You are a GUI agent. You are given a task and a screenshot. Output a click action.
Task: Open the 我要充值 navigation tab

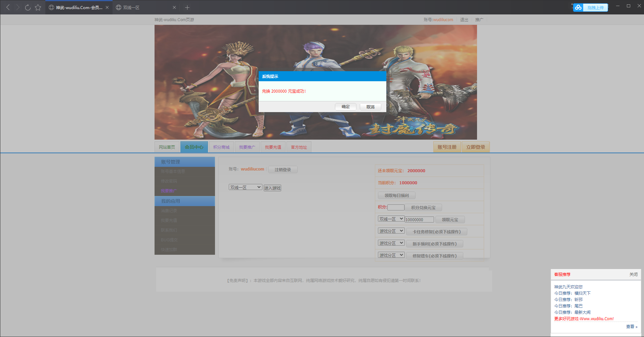point(273,147)
